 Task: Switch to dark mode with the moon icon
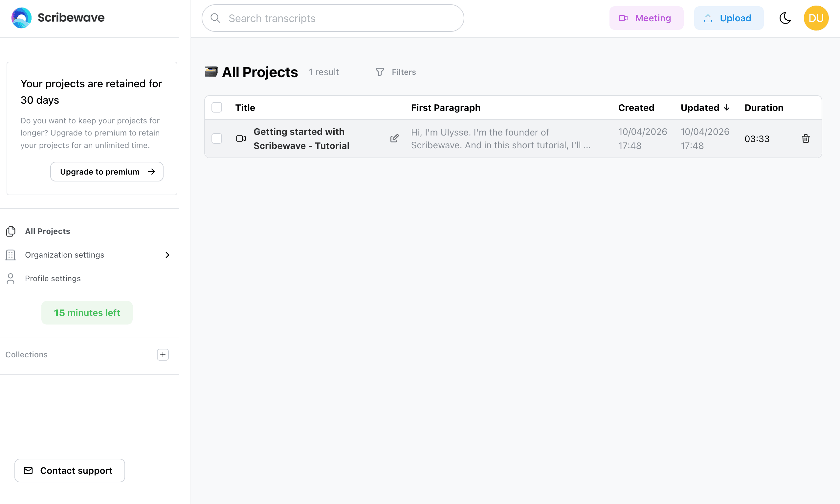coord(785,18)
